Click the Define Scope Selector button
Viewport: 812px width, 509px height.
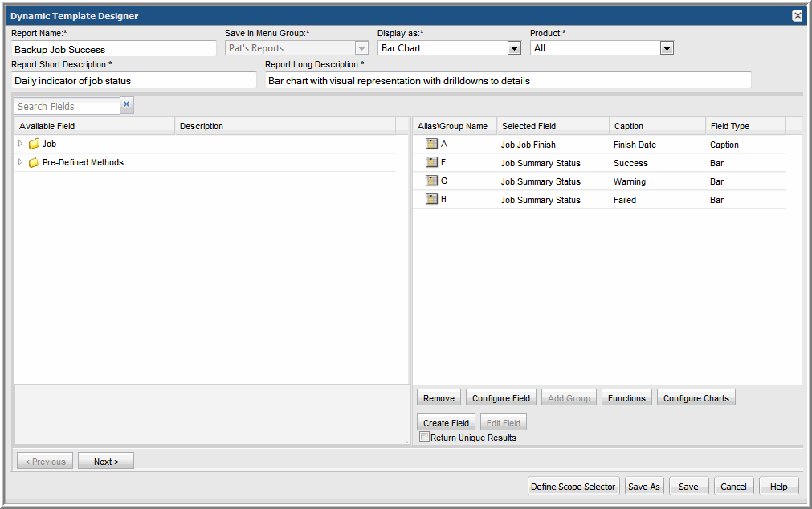573,487
